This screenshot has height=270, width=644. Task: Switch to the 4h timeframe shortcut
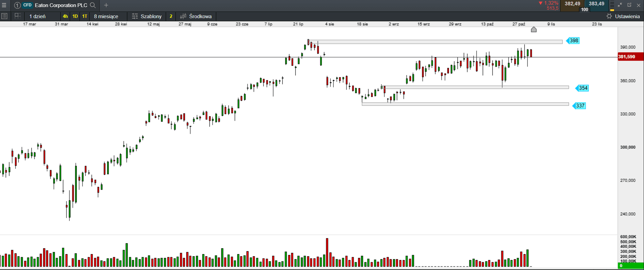(x=65, y=16)
